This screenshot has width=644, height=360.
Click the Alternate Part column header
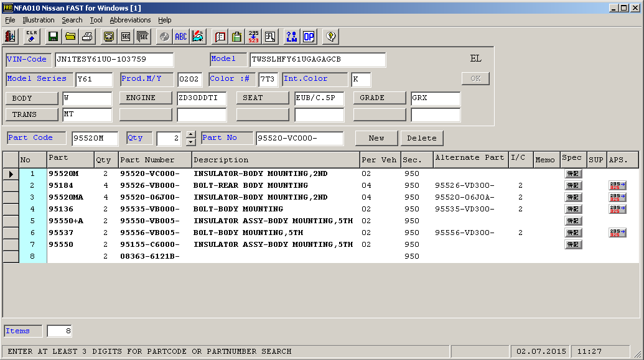coord(470,160)
